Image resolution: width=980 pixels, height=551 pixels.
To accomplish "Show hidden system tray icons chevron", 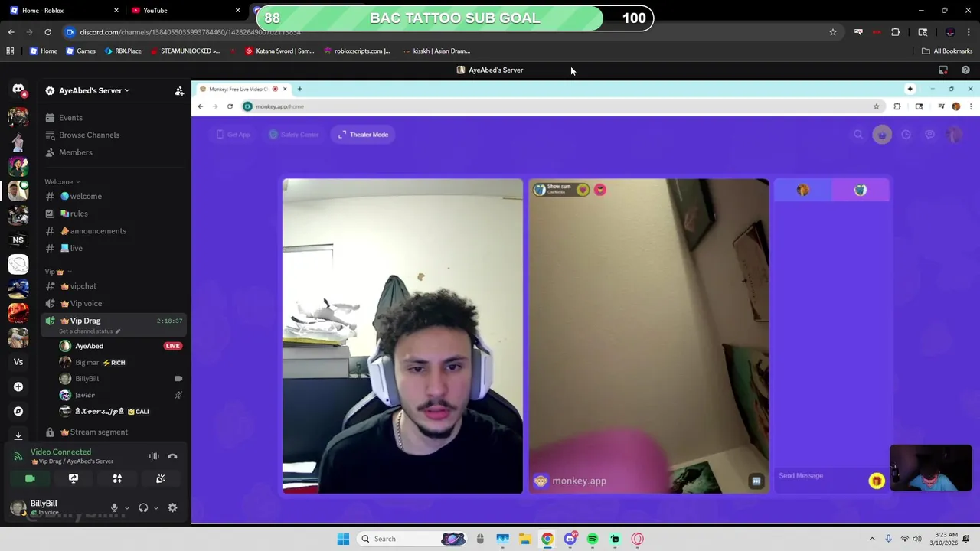I will [871, 539].
